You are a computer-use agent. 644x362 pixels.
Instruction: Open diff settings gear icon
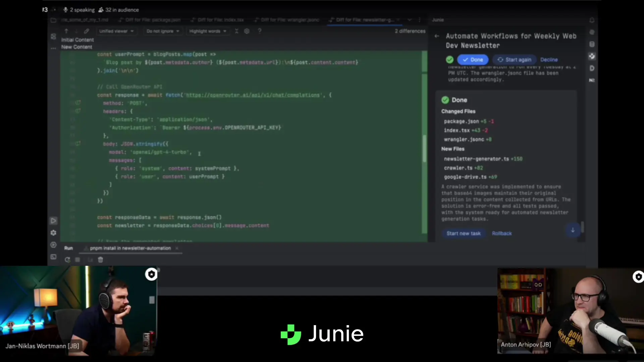click(247, 31)
